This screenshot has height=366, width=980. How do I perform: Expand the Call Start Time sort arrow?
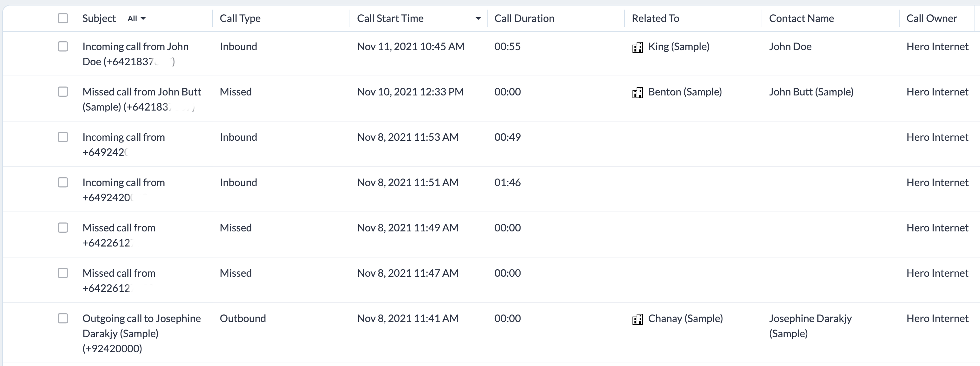point(478,19)
